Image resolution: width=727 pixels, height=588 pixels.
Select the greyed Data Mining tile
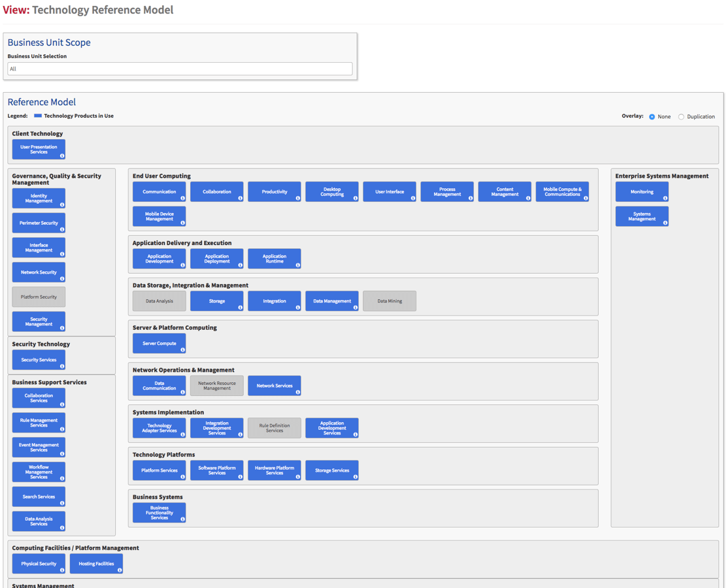389,301
